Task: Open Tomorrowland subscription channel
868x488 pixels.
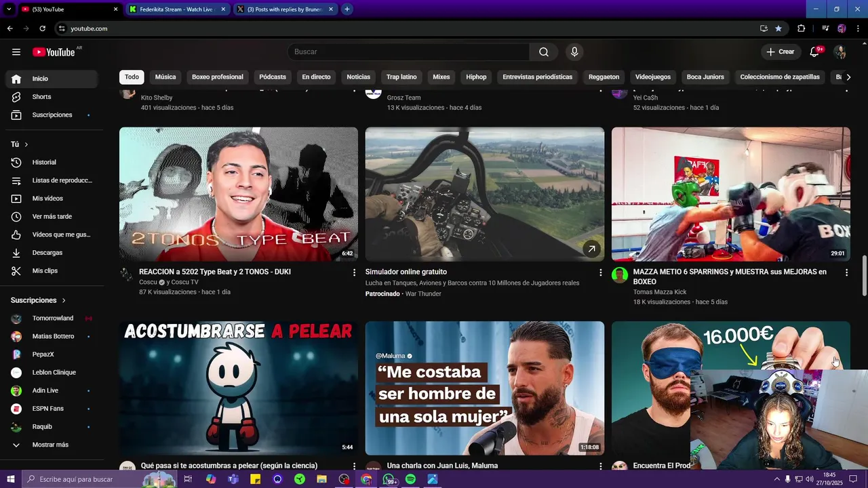Action: pos(52,319)
